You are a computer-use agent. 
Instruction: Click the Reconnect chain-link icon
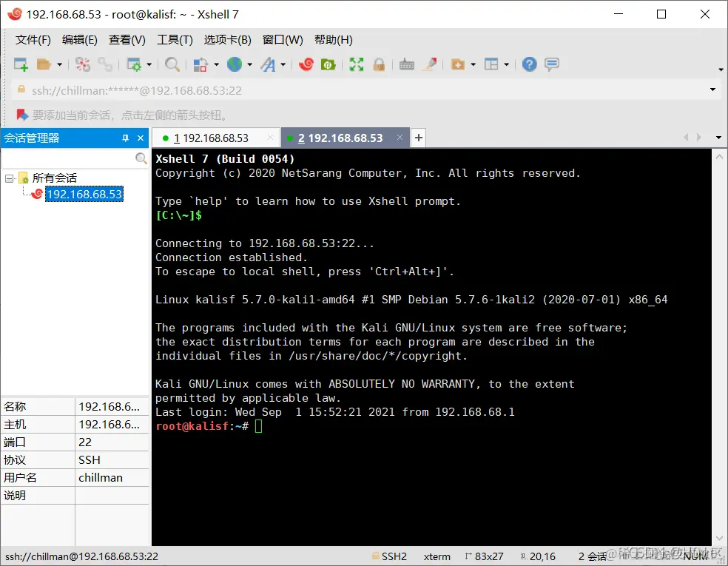click(x=105, y=64)
